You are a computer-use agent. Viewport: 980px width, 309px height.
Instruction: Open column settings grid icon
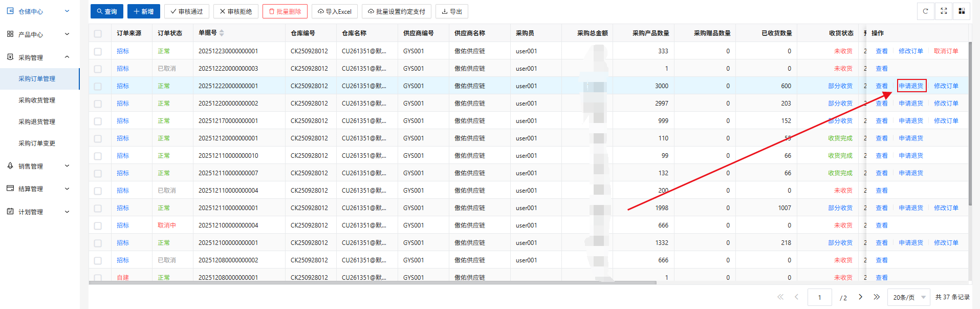[x=962, y=11]
